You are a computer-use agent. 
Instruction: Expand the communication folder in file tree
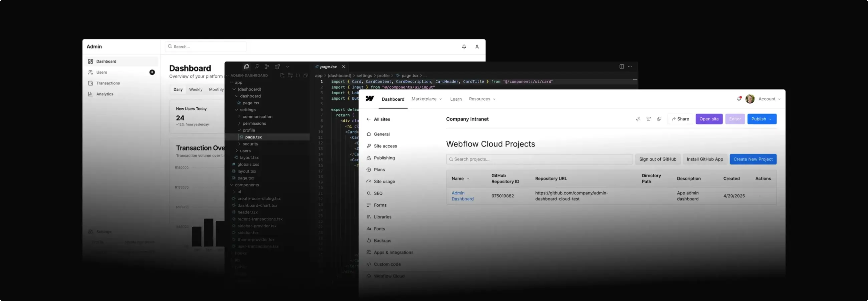257,116
